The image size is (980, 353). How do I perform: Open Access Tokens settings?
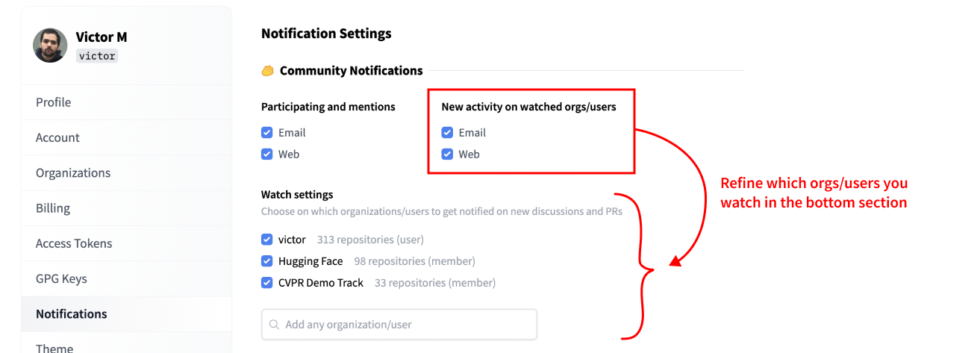[74, 243]
